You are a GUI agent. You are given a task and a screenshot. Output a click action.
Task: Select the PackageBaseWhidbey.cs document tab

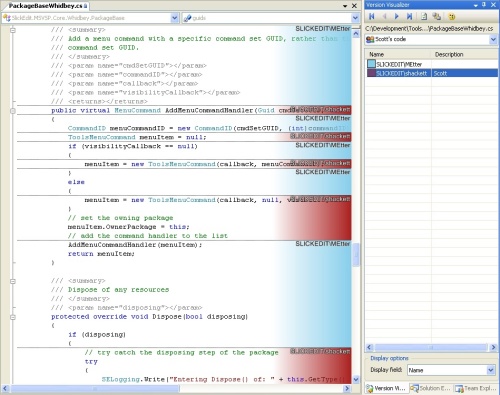(48, 6)
